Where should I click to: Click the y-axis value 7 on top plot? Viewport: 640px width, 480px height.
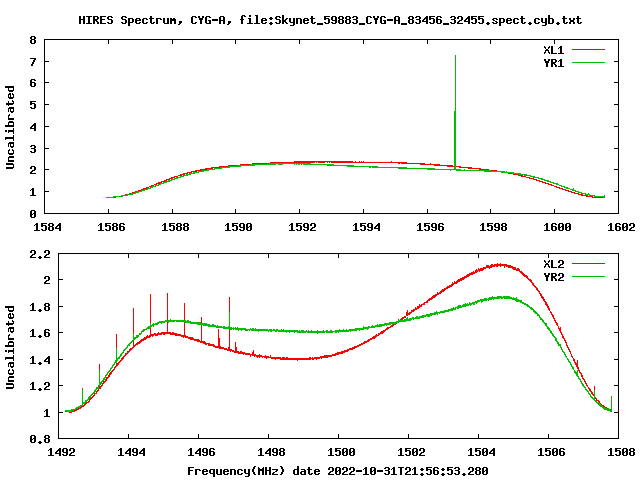[x=33, y=62]
